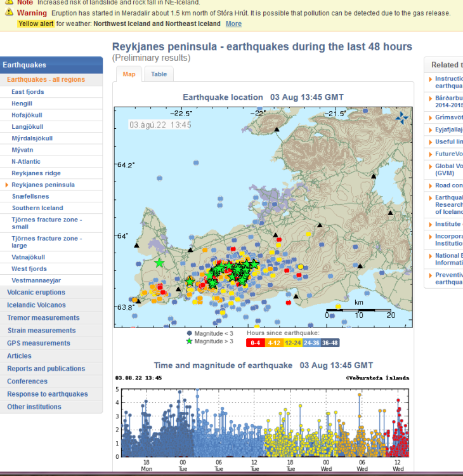Open Earthquakes - all regions section
Viewport: 463px width, 476px height.
45,80
